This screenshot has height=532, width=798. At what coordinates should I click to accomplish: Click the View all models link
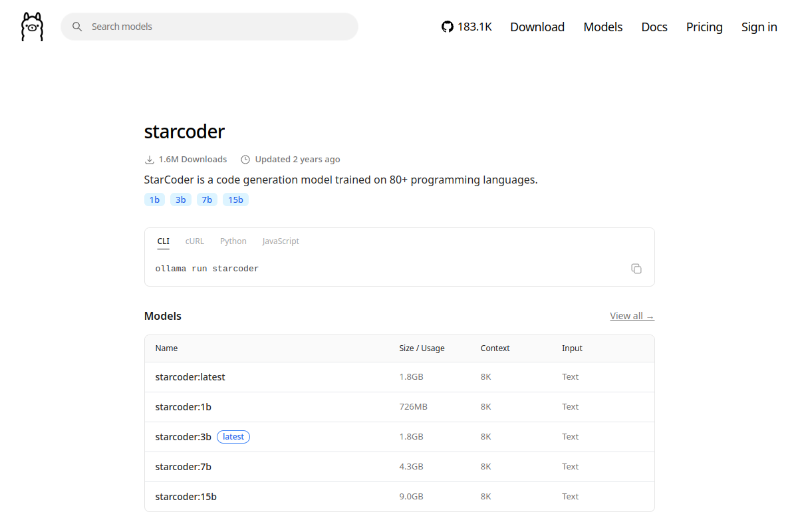pyautogui.click(x=632, y=316)
